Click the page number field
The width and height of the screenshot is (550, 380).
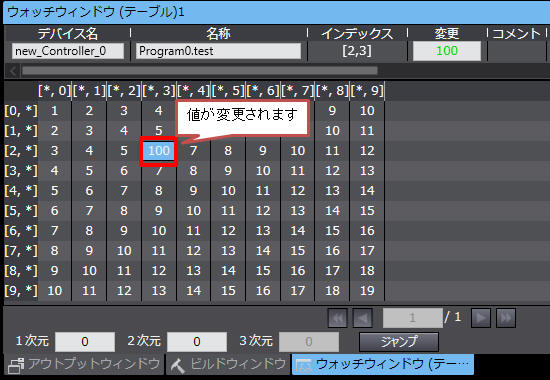tap(412, 318)
